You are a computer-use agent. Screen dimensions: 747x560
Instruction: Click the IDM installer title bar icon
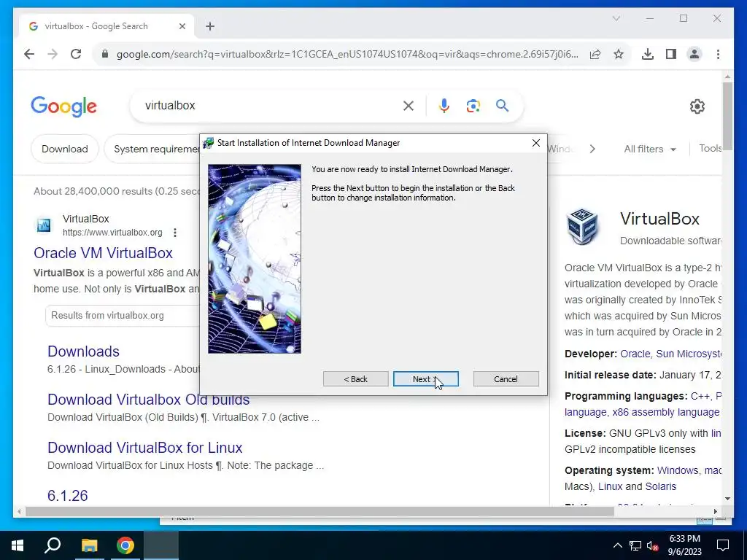tap(208, 143)
